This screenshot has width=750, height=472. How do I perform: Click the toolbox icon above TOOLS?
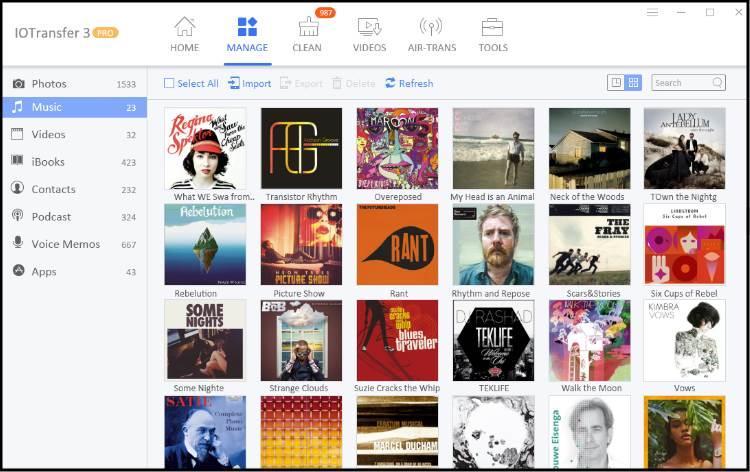coord(492,27)
